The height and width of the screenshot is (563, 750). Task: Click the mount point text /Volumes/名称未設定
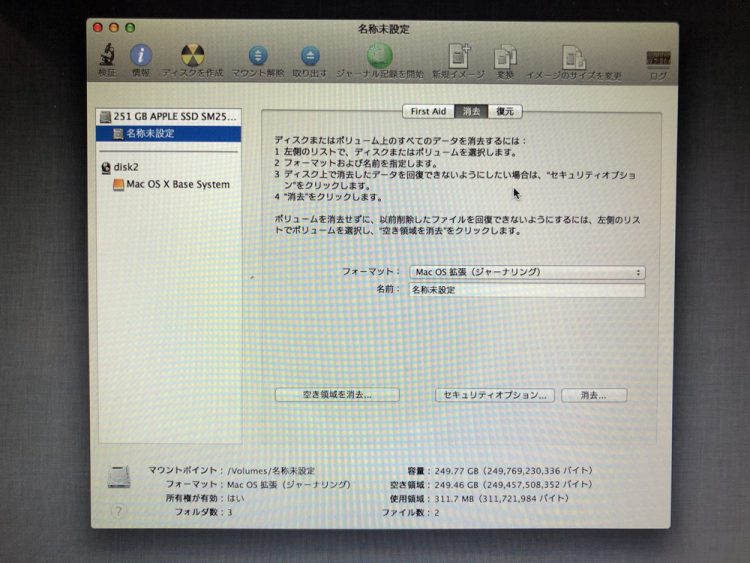pos(271,471)
